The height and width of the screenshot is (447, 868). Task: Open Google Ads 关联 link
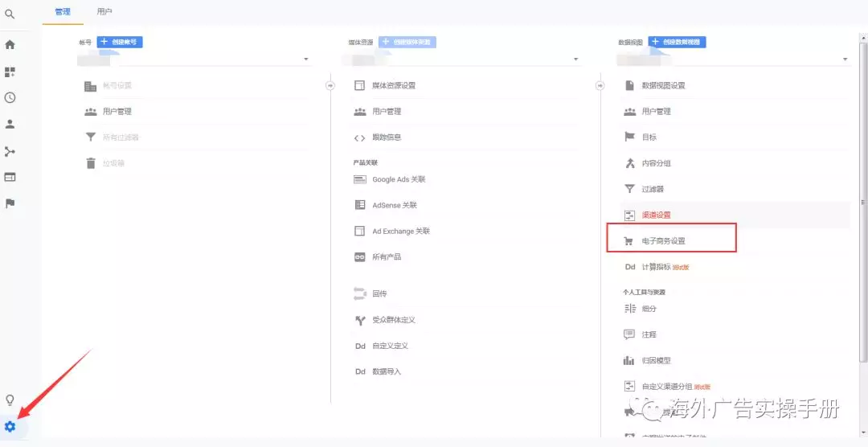pyautogui.click(x=399, y=179)
